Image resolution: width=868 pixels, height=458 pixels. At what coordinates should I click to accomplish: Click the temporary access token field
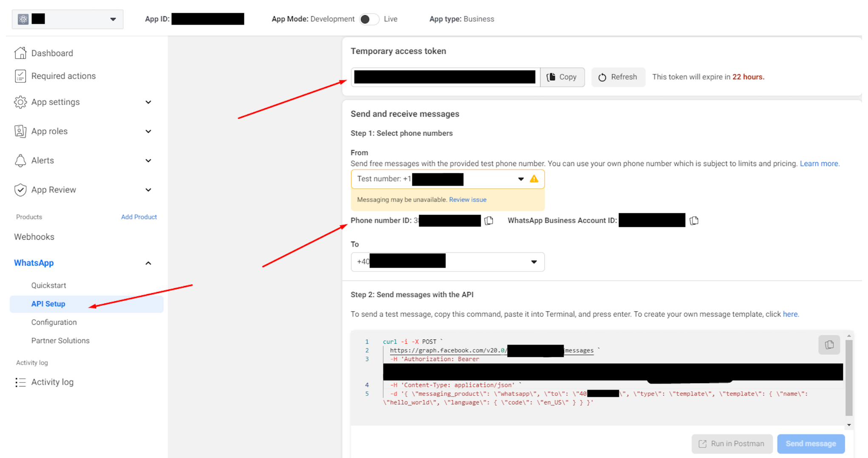tap(445, 77)
